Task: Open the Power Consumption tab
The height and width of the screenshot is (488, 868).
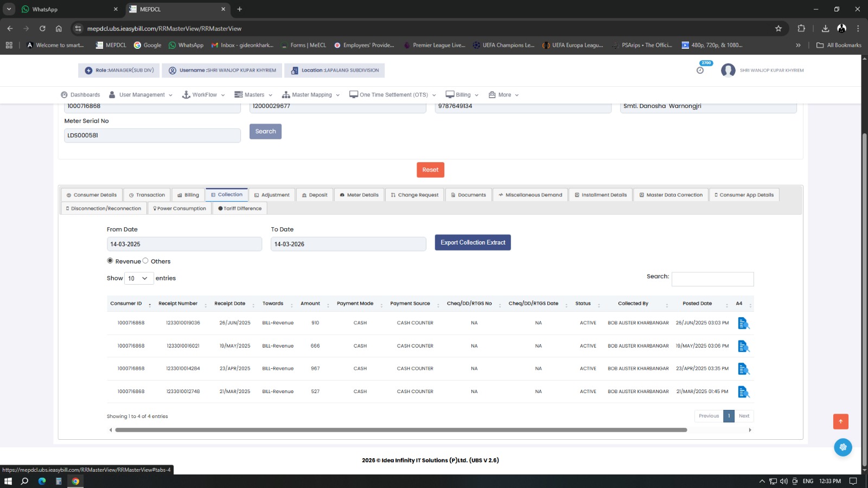Action: coord(180,208)
